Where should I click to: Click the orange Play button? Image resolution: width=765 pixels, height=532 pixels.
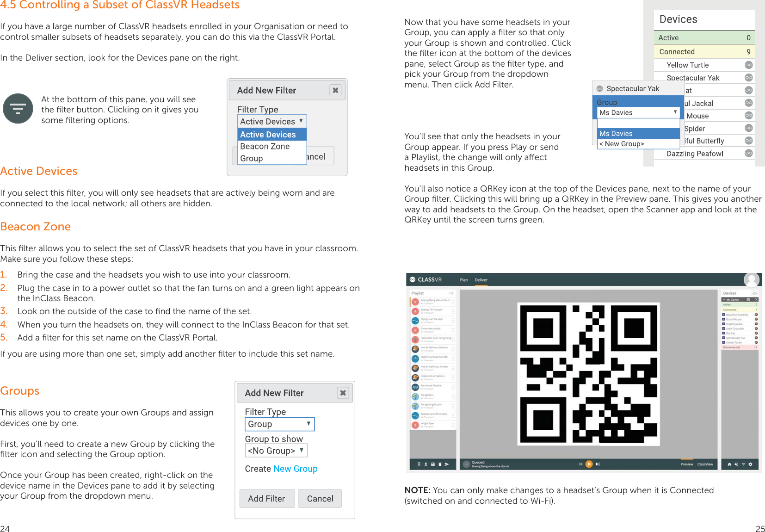pyautogui.click(x=589, y=464)
